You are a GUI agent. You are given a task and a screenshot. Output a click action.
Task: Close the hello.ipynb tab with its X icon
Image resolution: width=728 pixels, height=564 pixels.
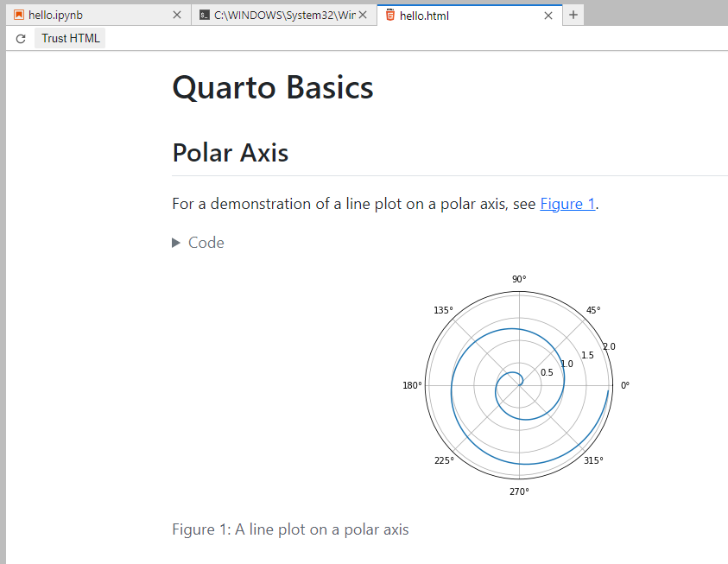(x=177, y=15)
